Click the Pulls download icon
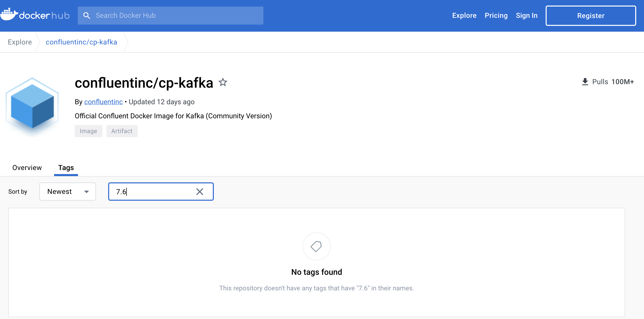Screen dimensions: 644x319 tap(585, 82)
